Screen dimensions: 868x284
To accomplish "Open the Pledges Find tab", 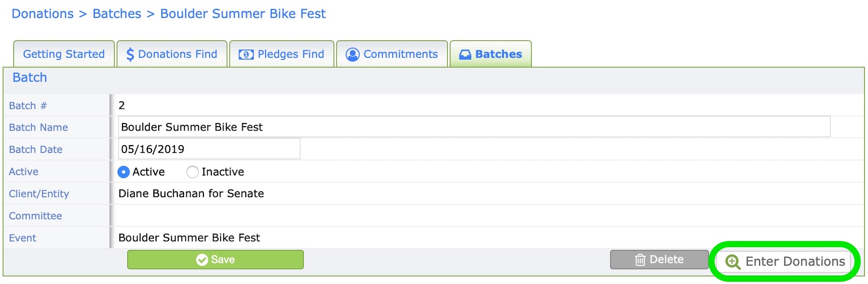I will point(282,54).
